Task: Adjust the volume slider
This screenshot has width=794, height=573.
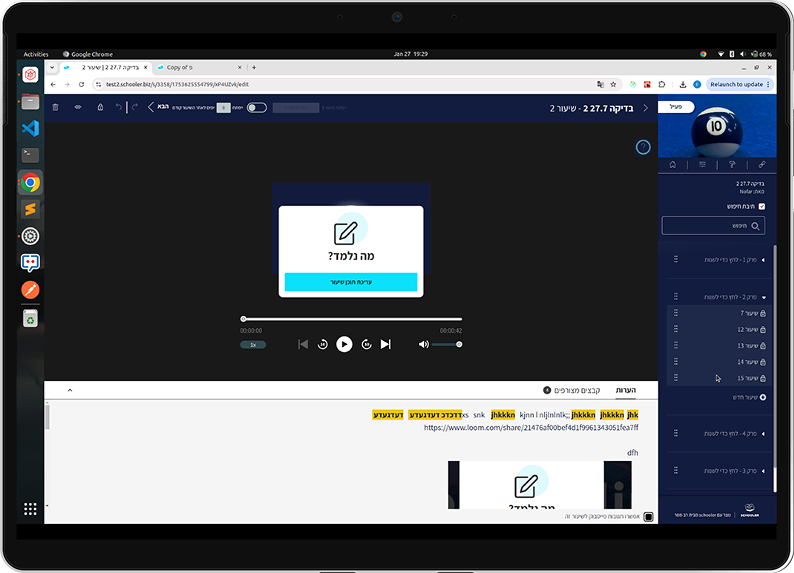Action: [x=447, y=344]
